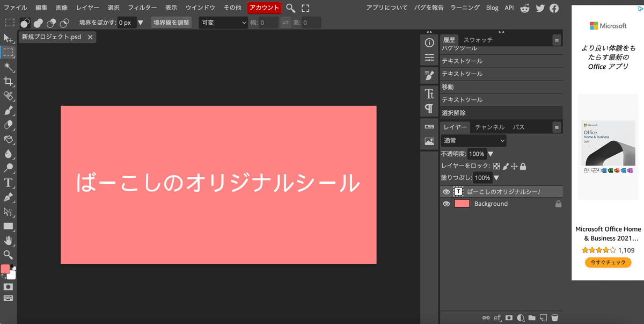This screenshot has width=644, height=324.
Task: Select the Eraser tool
Action: [x=8, y=125]
